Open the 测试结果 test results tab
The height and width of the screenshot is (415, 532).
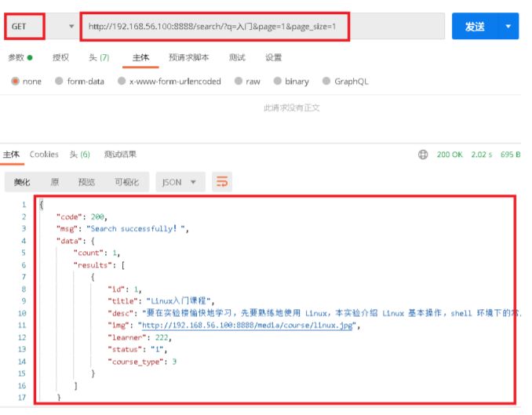click(x=120, y=155)
